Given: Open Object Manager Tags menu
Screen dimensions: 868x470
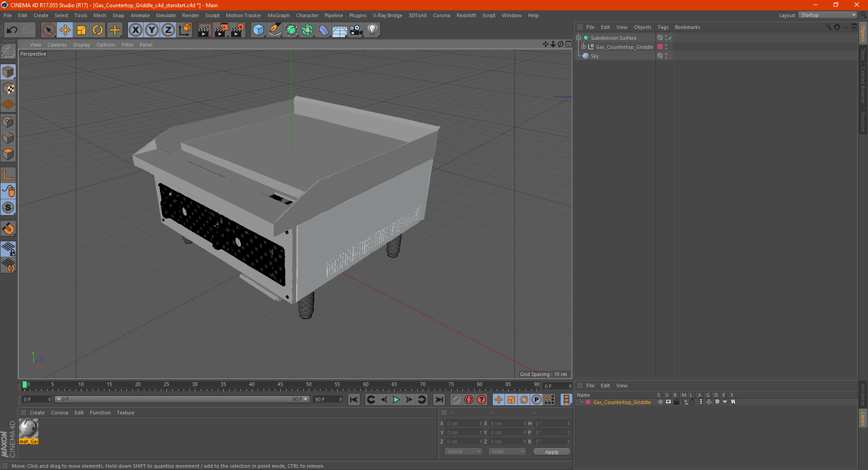Looking at the screenshot, I should [663, 27].
